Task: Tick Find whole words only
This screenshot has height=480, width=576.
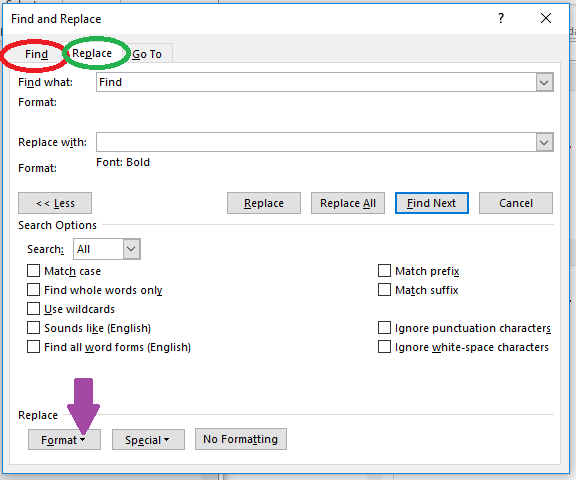Action: click(33, 290)
